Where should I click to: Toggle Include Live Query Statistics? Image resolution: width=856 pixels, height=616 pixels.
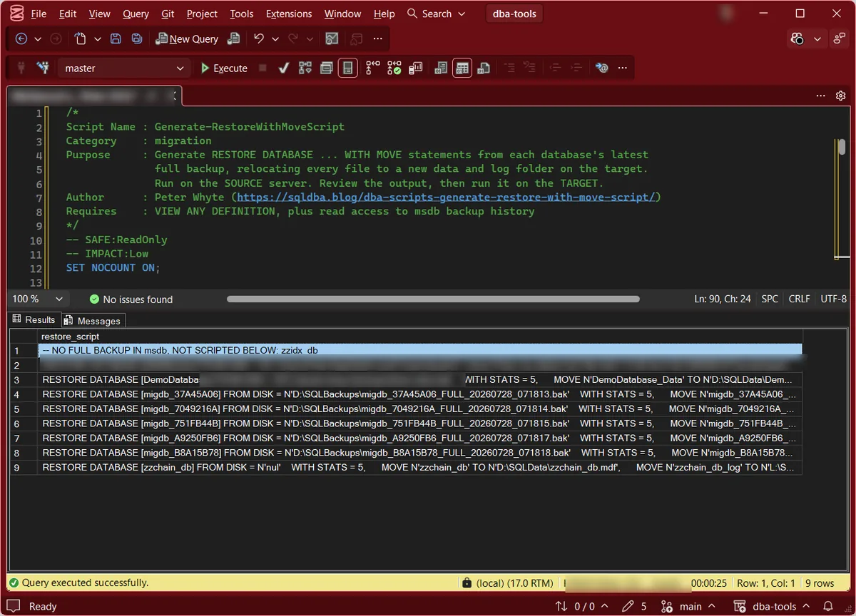tap(394, 68)
